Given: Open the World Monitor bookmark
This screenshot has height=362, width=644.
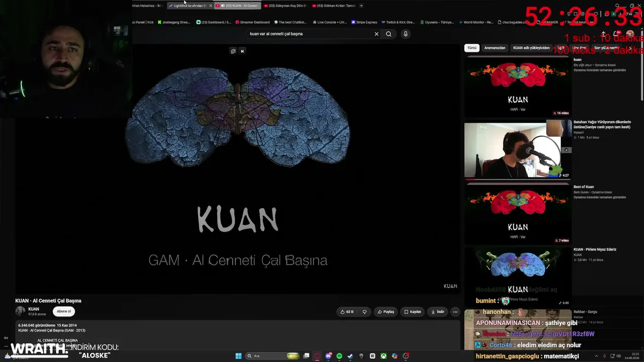Looking at the screenshot, I should [x=475, y=22].
